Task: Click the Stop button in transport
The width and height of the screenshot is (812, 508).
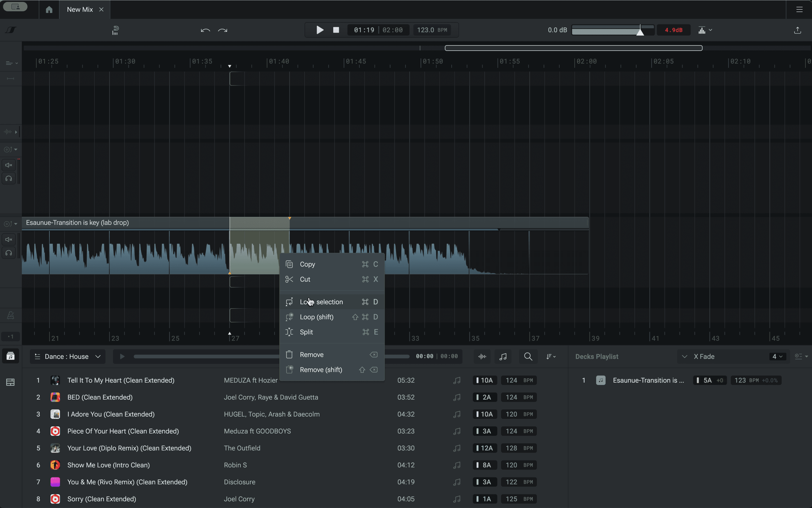Action: (x=336, y=30)
